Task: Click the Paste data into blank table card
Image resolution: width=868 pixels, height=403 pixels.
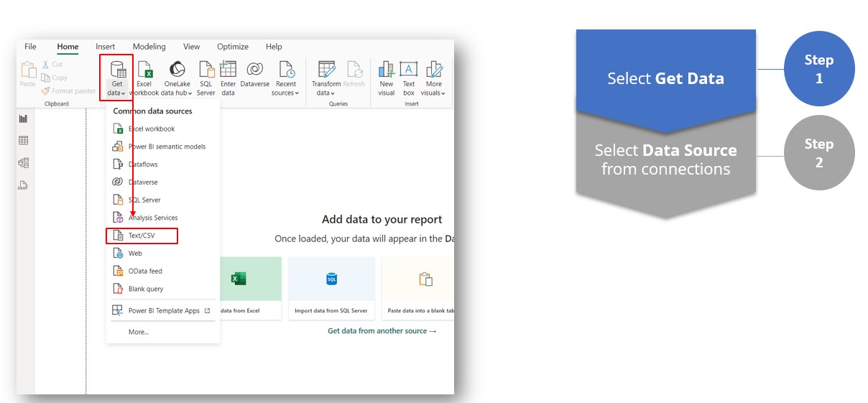Action: click(418, 287)
